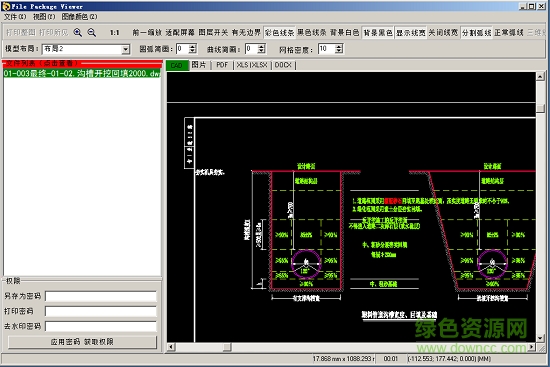Viewport: 550px width, 367px height.
Task: Select 正常弧线 normal arcs mode
Action: [x=509, y=33]
